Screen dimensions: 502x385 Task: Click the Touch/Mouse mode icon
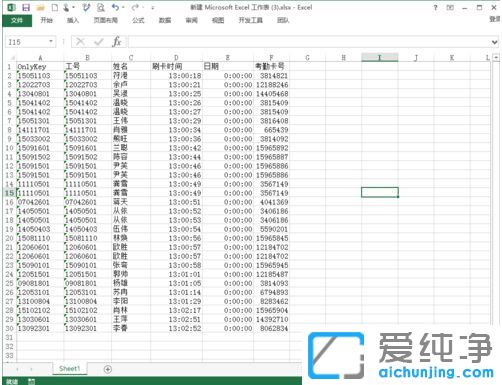click(66, 7)
